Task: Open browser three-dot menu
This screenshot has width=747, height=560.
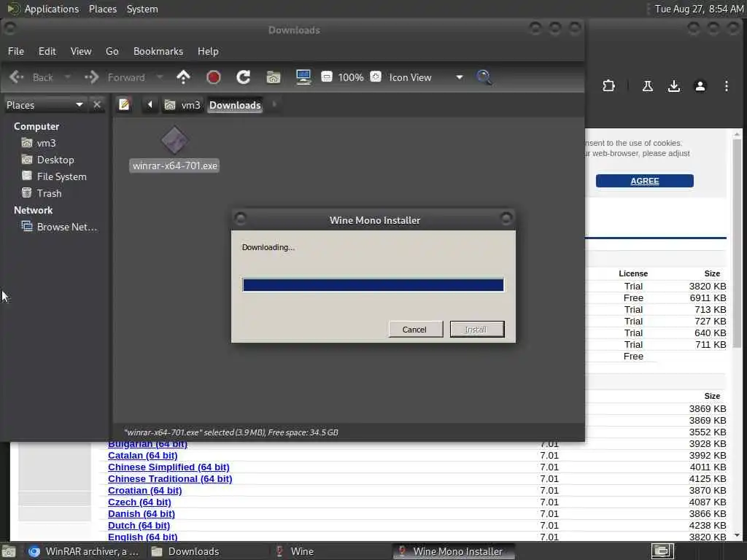Action: point(727,86)
